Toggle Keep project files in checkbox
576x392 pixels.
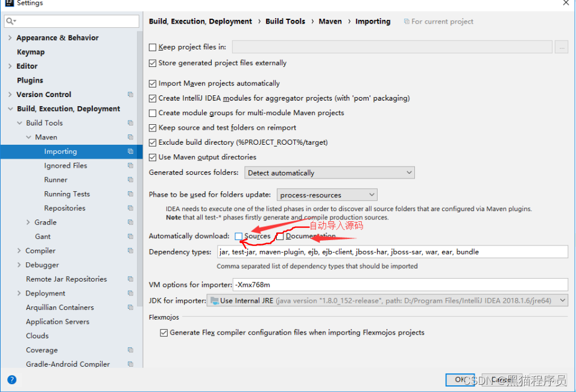pyautogui.click(x=153, y=48)
